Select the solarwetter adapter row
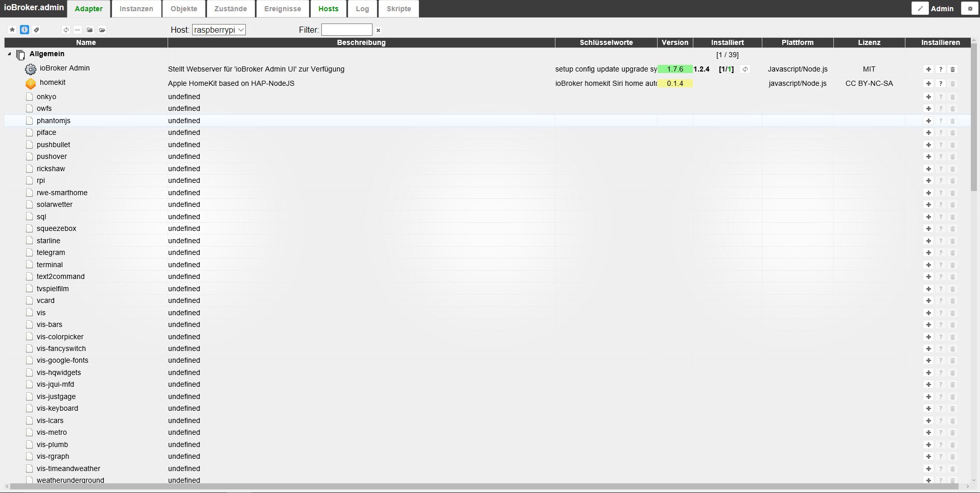 pos(487,204)
